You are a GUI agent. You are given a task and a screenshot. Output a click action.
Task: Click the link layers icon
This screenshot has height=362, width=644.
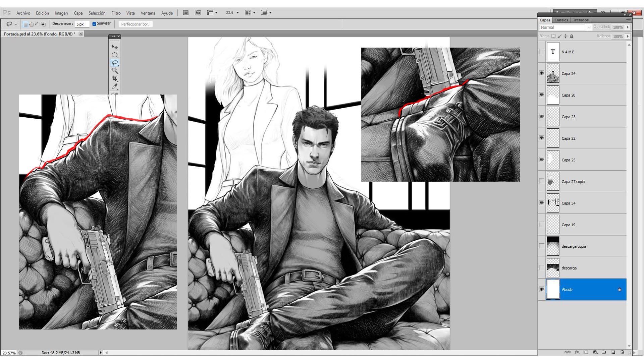567,352
